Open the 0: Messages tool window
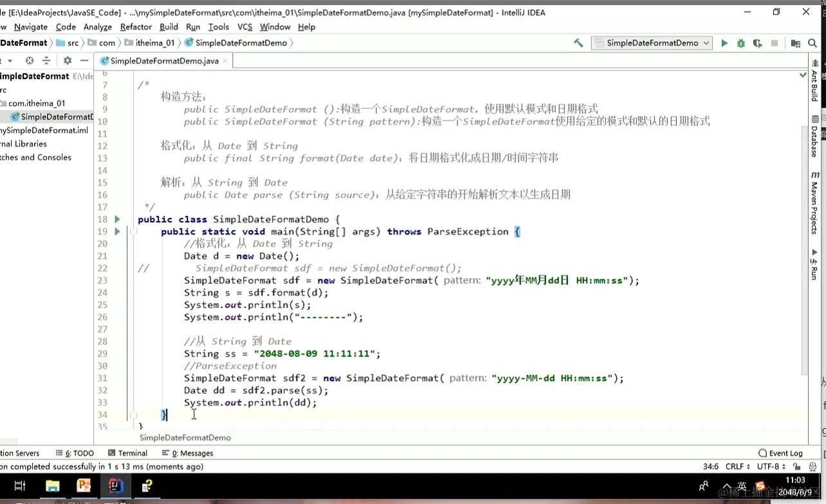 (x=188, y=453)
